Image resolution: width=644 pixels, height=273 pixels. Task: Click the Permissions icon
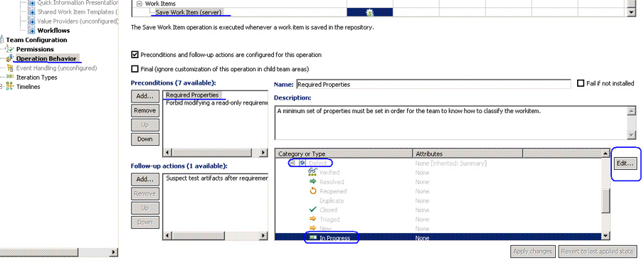(10, 49)
